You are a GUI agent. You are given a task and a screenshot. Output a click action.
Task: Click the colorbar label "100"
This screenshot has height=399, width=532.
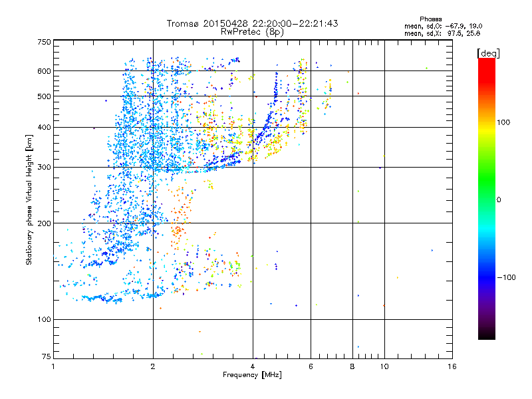503,122
